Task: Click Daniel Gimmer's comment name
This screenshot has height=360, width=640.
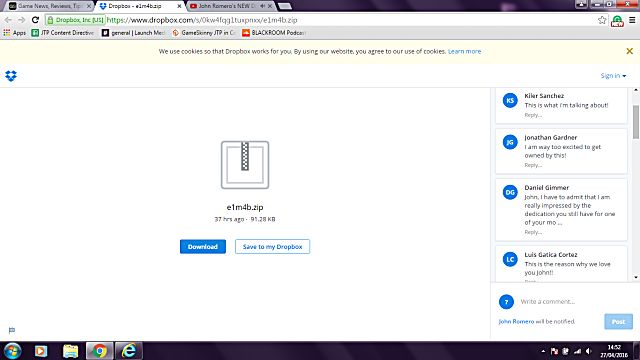Action: coord(547,188)
